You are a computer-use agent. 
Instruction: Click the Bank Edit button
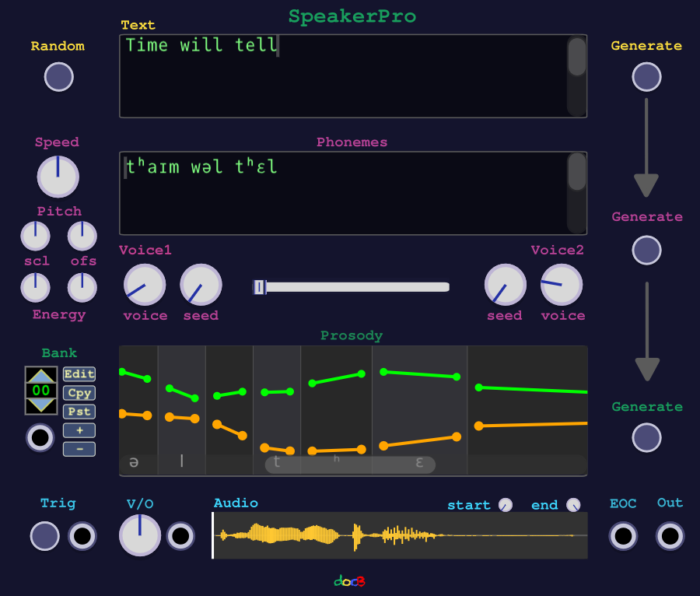[x=79, y=374]
